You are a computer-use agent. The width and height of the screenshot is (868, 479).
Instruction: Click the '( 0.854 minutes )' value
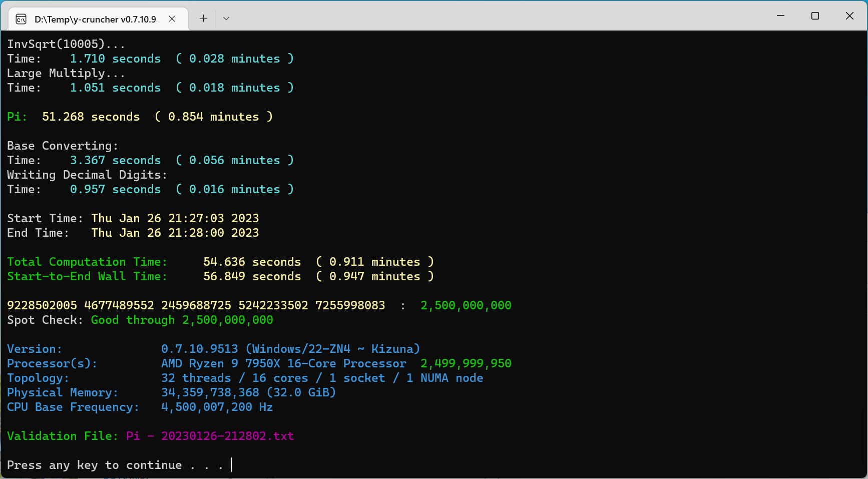coord(214,117)
